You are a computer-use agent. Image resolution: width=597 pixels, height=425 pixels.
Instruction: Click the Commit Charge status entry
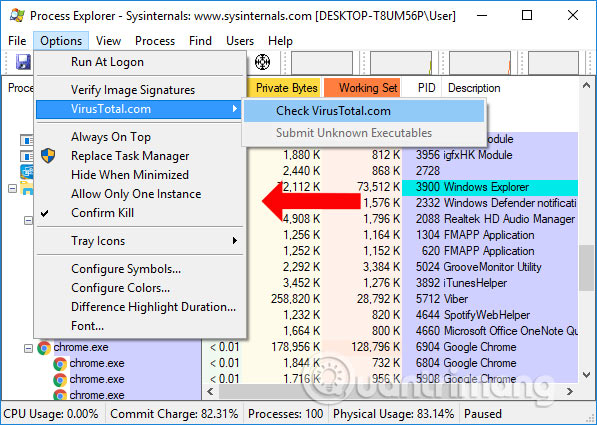[x=174, y=414]
